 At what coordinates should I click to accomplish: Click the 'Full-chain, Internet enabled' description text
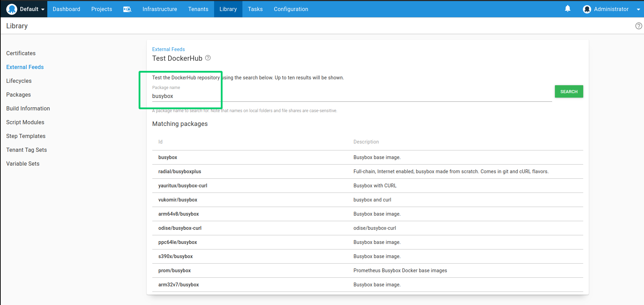tap(451, 171)
